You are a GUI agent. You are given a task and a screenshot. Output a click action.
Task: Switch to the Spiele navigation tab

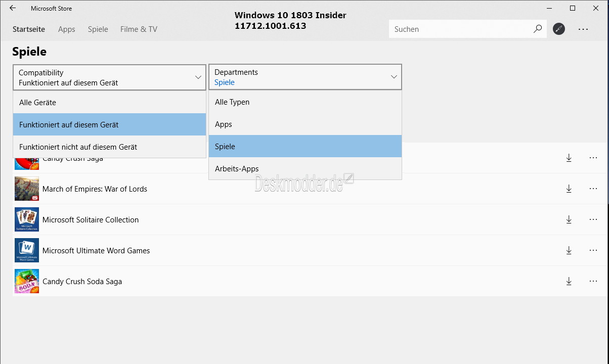pyautogui.click(x=98, y=29)
